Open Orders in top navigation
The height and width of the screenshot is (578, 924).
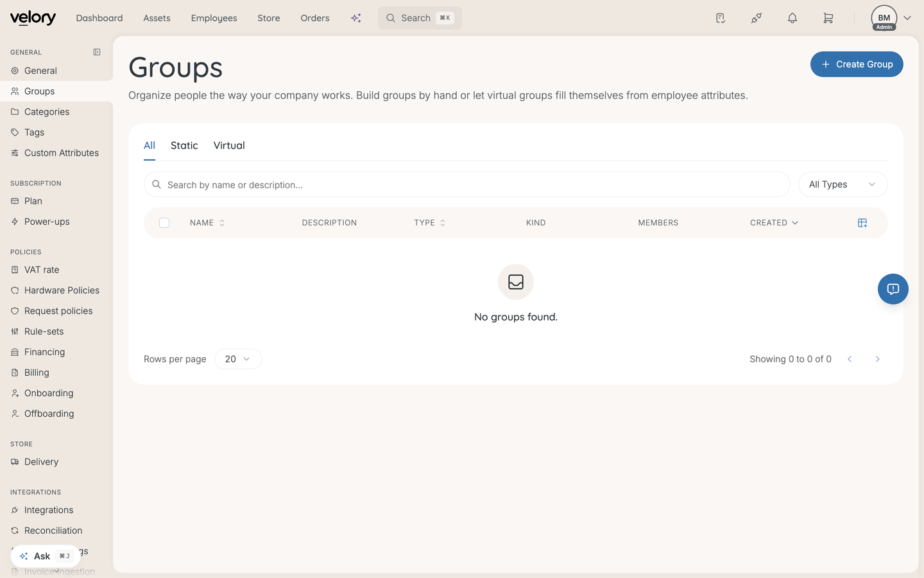pos(315,18)
